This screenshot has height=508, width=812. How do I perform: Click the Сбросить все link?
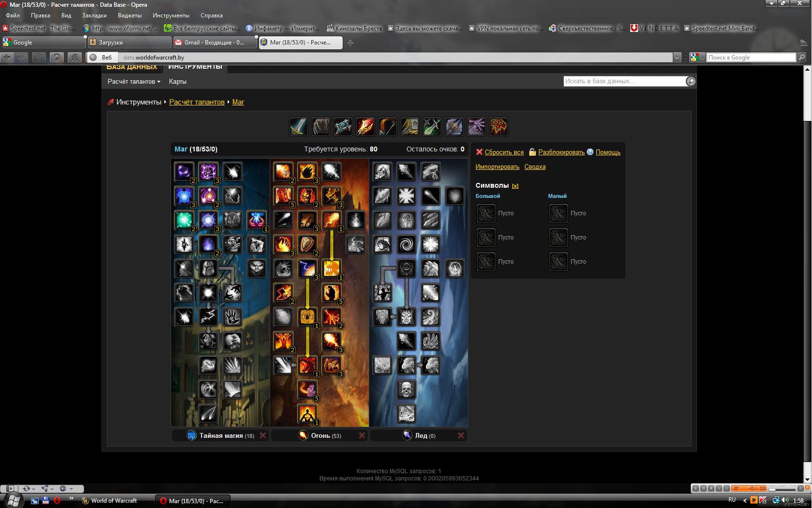[x=504, y=152]
